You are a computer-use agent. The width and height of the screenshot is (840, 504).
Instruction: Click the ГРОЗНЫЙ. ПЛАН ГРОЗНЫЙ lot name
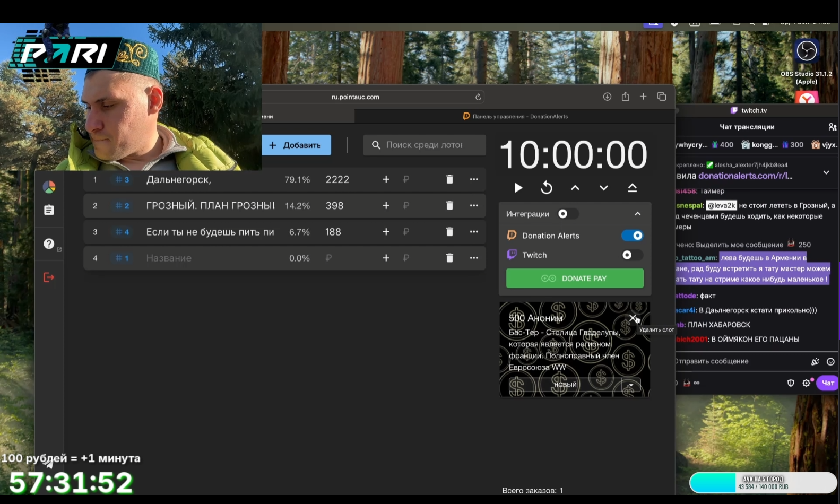tap(210, 206)
